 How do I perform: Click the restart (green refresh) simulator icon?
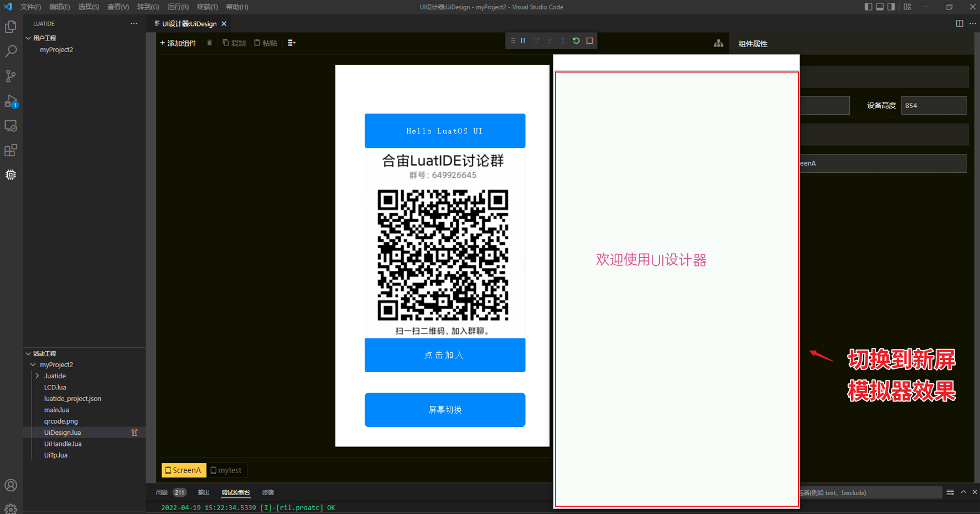[x=576, y=40]
